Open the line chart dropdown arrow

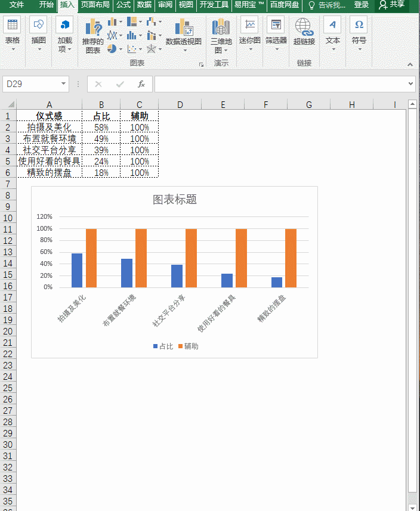click(121, 36)
